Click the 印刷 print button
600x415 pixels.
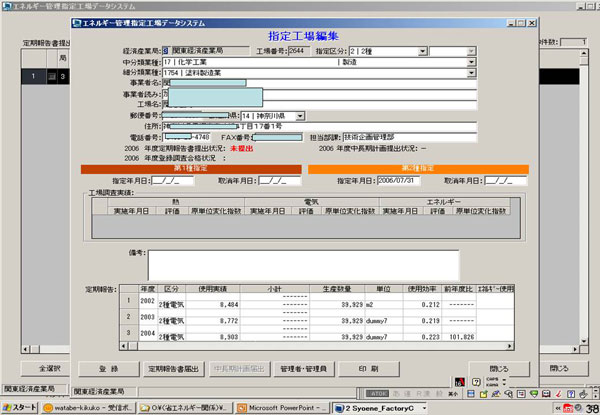click(369, 369)
